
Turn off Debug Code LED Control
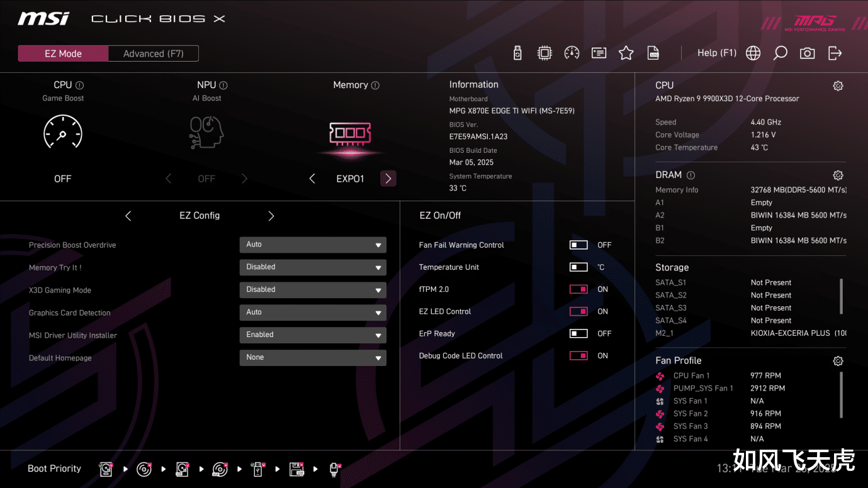tap(578, 356)
